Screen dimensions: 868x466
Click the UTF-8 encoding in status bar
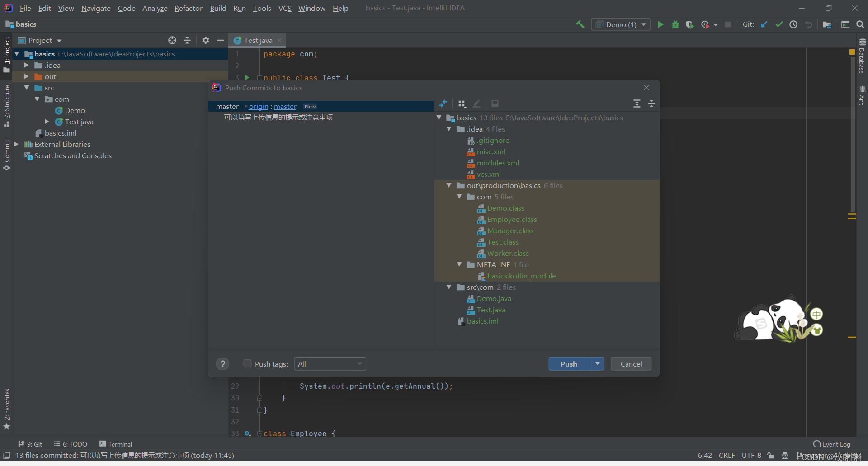click(x=751, y=455)
